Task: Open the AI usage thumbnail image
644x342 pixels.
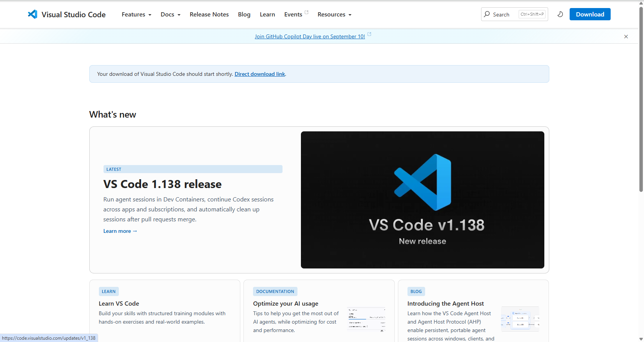Action: pos(366,319)
